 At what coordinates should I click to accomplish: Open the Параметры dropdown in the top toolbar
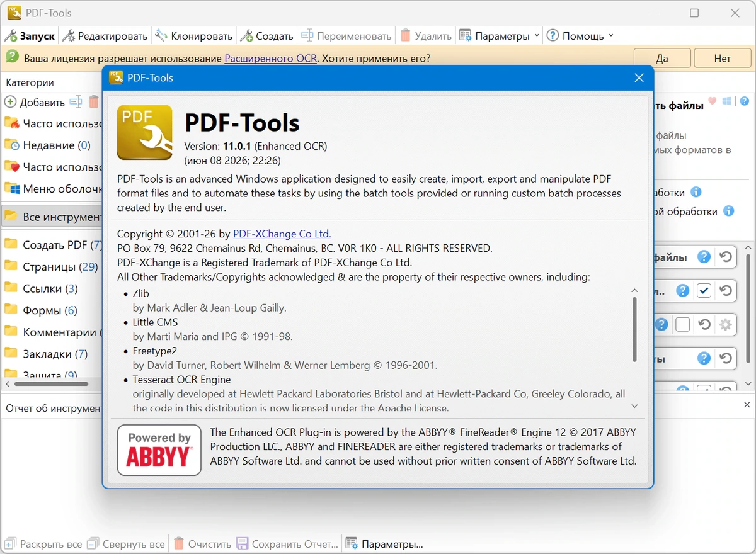(x=499, y=36)
